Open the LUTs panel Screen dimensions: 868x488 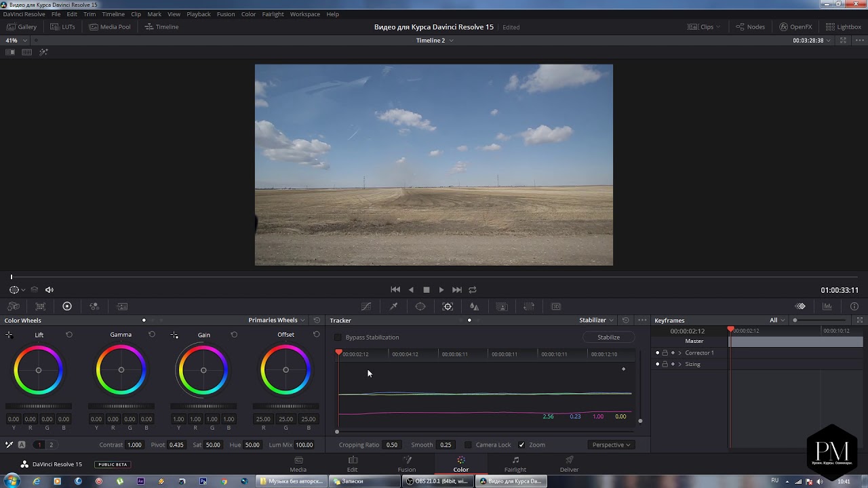63,27
